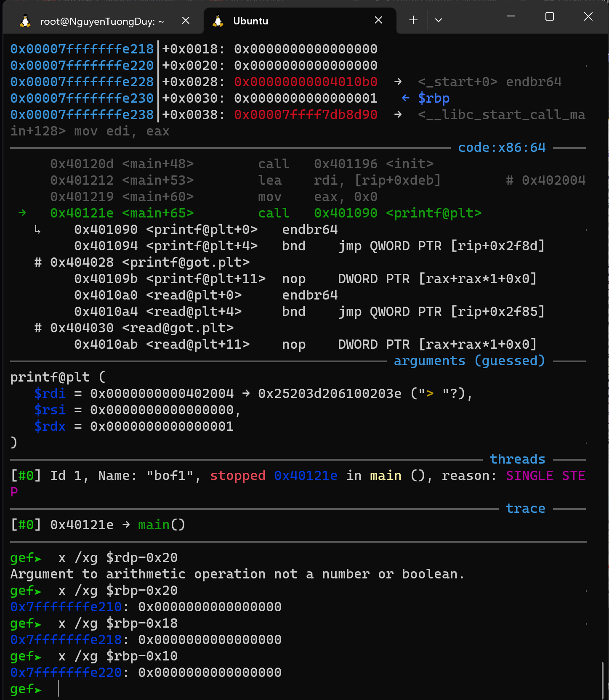The height and width of the screenshot is (700, 609).
Task: Click the threads section header
Action: pyautogui.click(x=518, y=459)
